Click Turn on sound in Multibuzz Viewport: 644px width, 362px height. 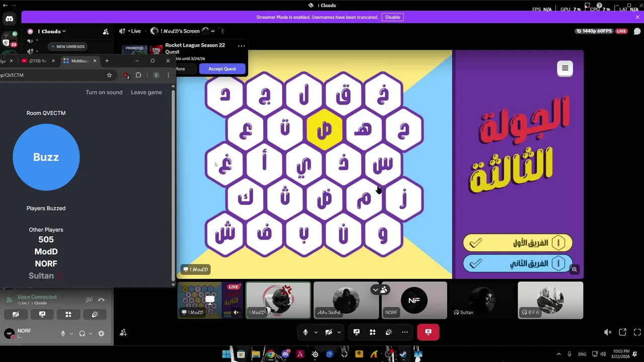coord(104,92)
